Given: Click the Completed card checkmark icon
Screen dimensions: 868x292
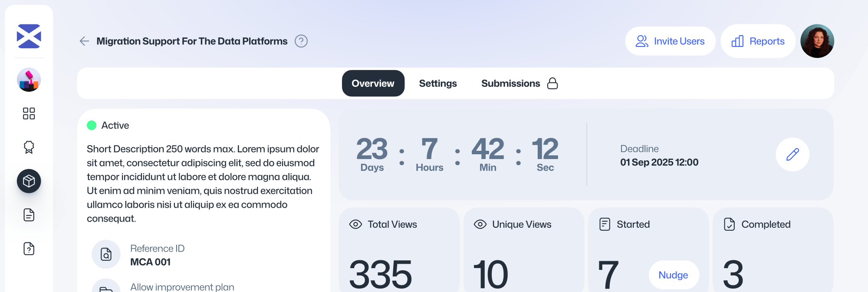Looking at the screenshot, I should point(729,224).
